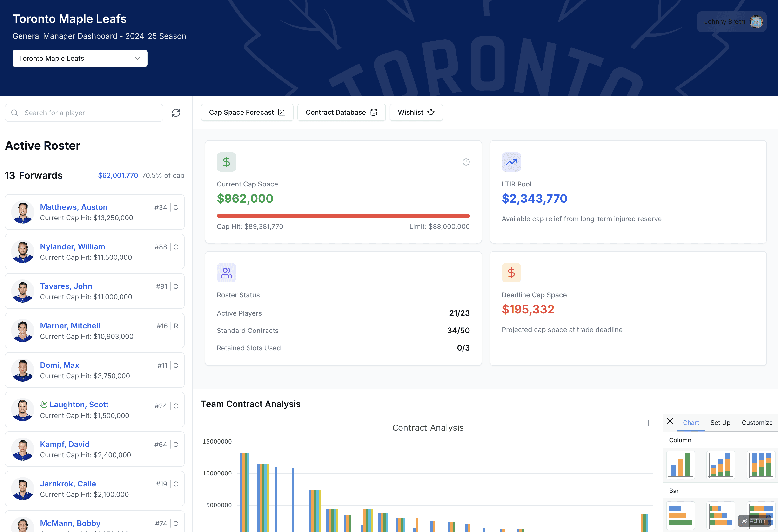The image size is (778, 532).
Task: Click the $195,332 deadline cap value
Action: coord(528,309)
